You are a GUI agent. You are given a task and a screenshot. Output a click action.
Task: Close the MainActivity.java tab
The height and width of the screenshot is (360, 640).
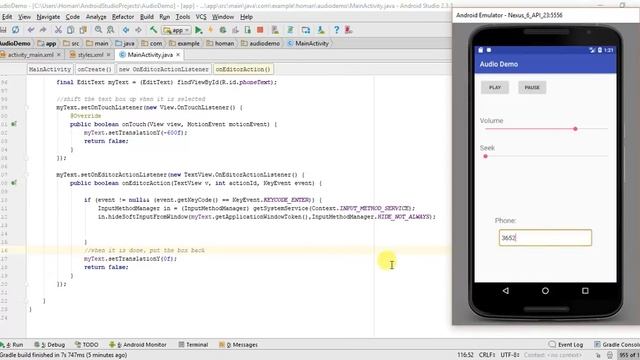(178, 54)
